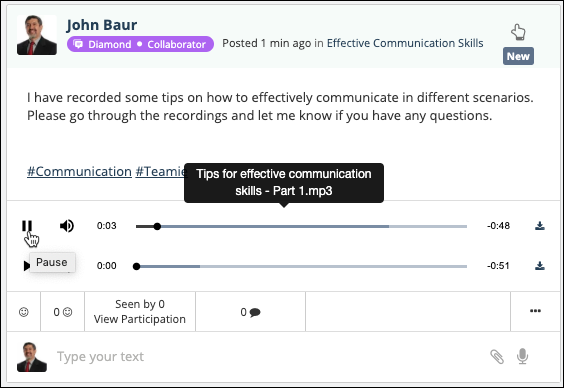The width and height of the screenshot is (564, 388).
Task: Open the 0 comments bubble
Action: coord(250,312)
